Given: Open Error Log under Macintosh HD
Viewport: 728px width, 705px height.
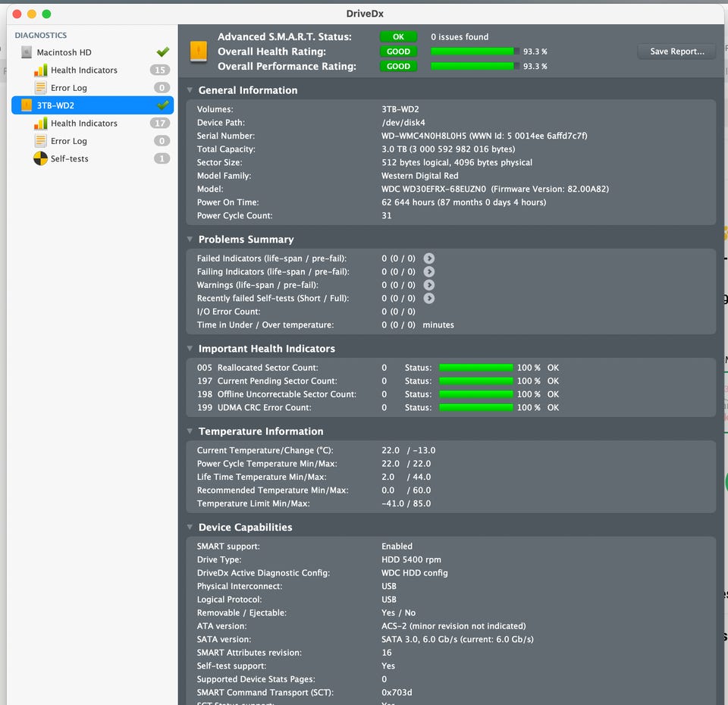Looking at the screenshot, I should pos(93,88).
